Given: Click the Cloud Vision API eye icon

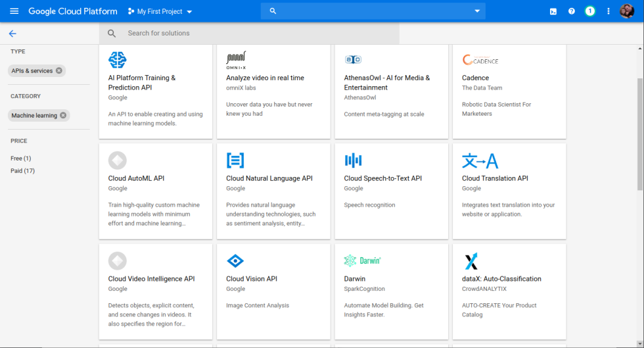Looking at the screenshot, I should tap(235, 261).
